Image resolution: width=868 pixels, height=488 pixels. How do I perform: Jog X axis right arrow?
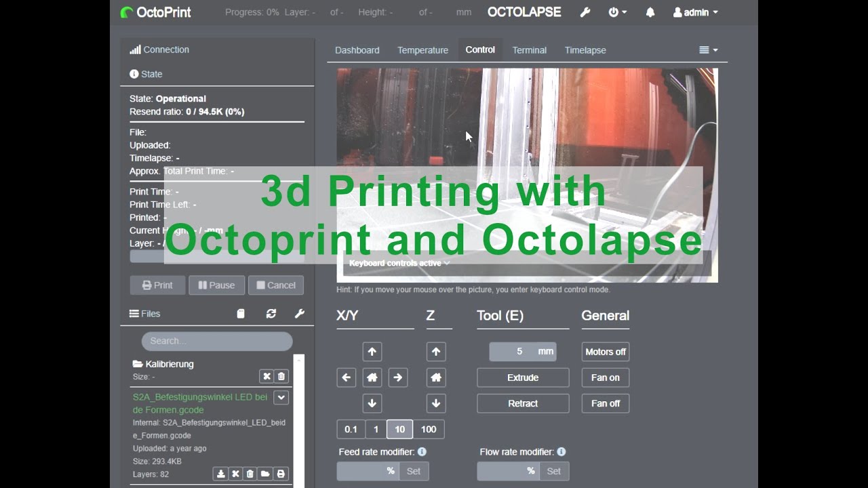point(398,378)
